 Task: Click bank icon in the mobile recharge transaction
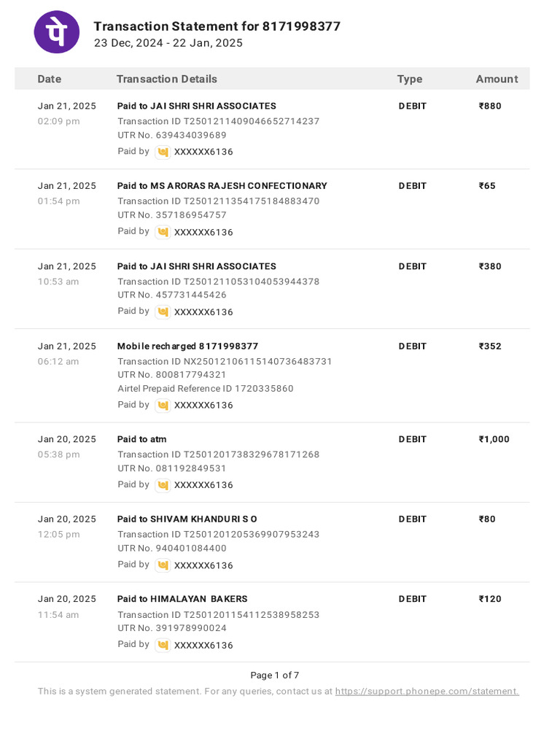point(163,405)
